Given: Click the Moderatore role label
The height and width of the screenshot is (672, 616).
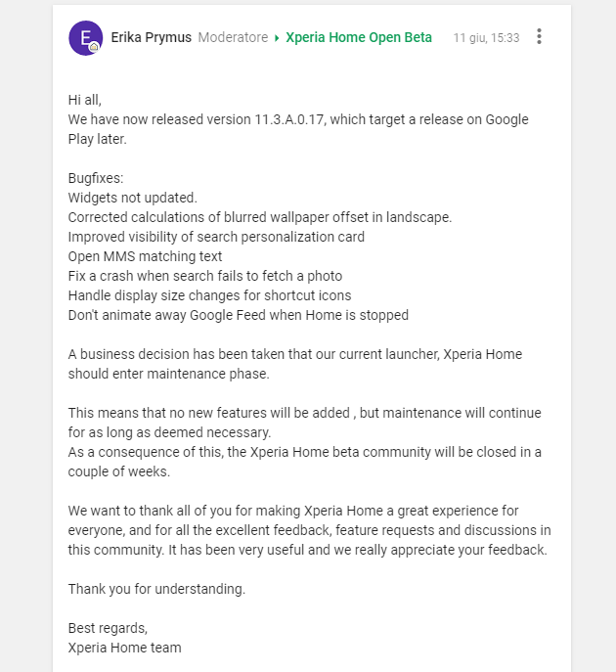Looking at the screenshot, I should point(233,37).
